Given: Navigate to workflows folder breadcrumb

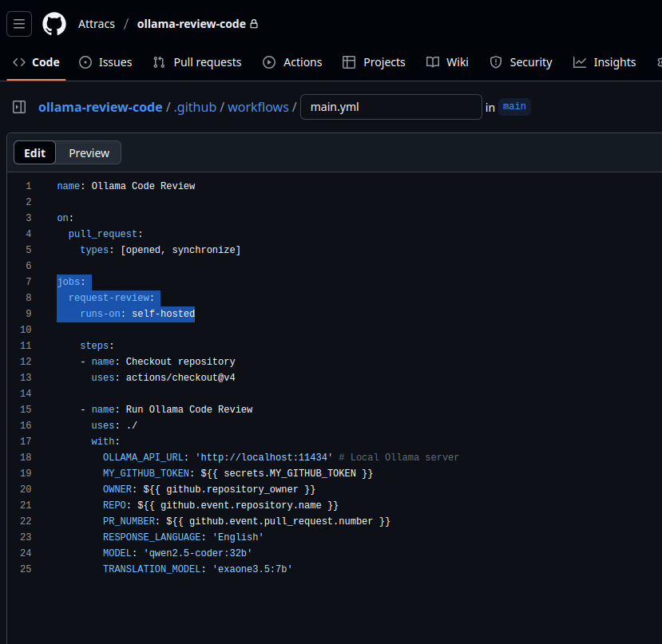Looking at the screenshot, I should [258, 107].
